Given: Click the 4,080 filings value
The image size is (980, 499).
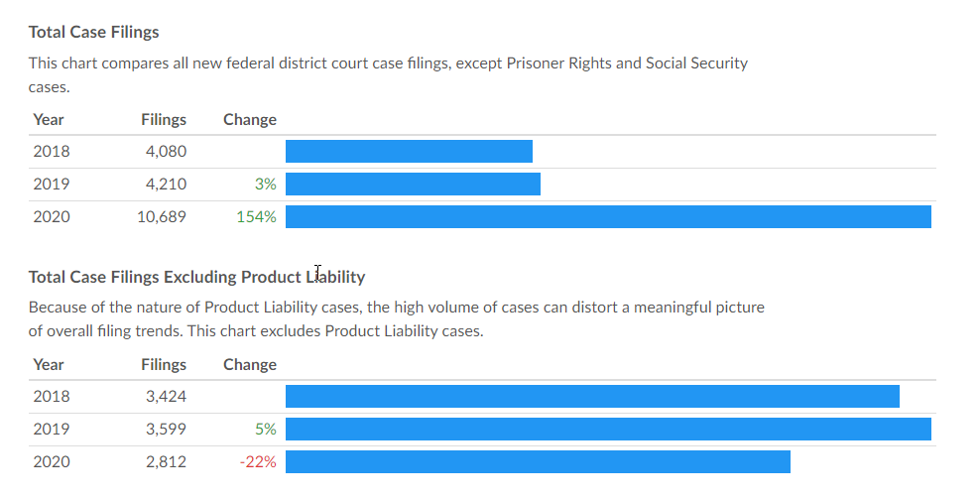Looking at the screenshot, I should tap(166, 152).
